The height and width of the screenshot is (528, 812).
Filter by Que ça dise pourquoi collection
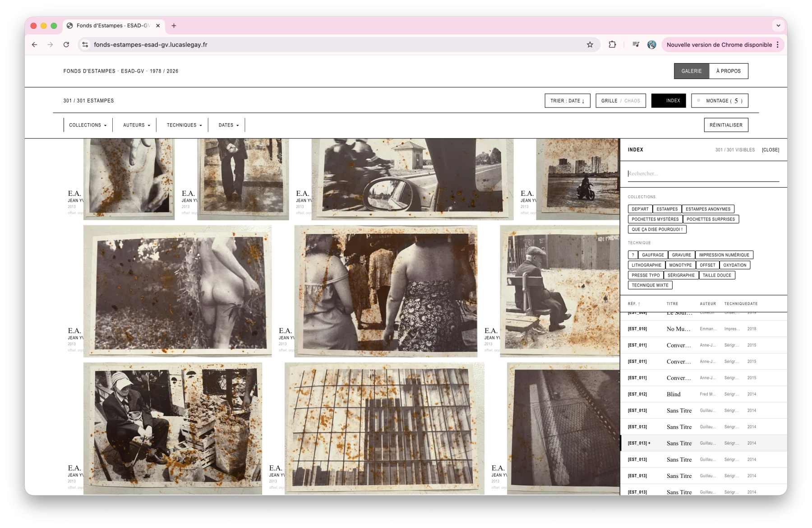coord(657,229)
